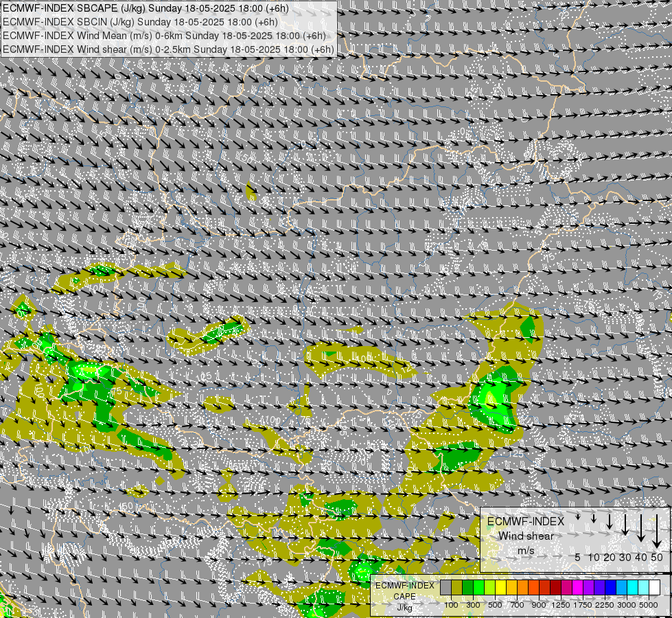
Task: Click the olive CAPE legend swatch
Action: click(457, 587)
